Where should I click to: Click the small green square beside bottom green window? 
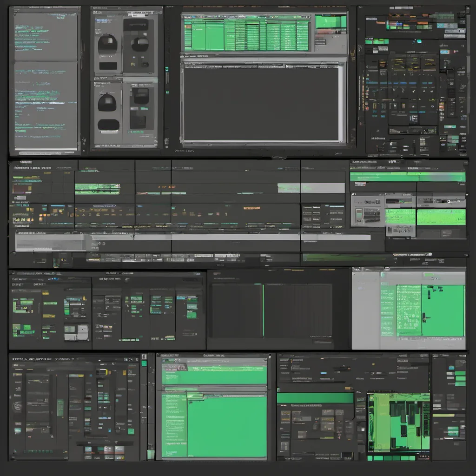[151, 454]
